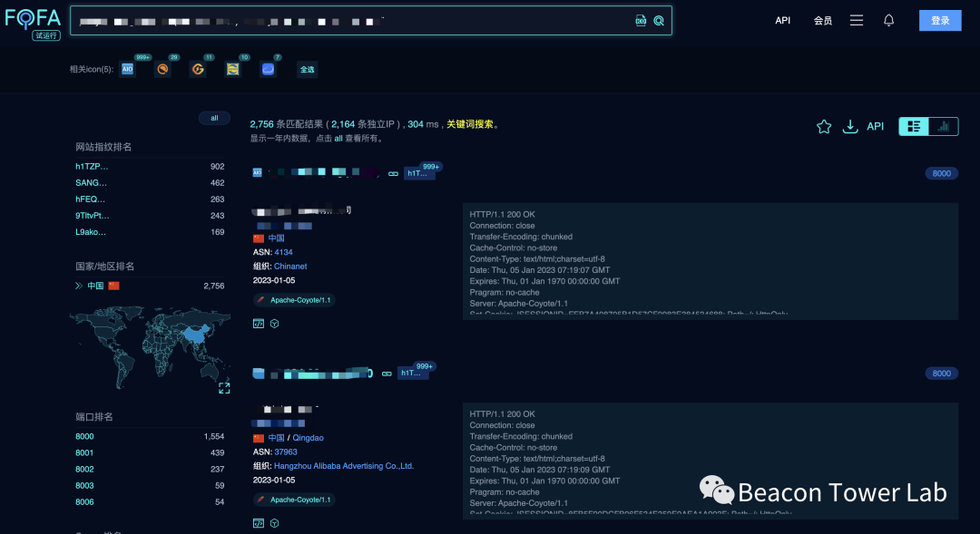Image resolution: width=980 pixels, height=534 pixels.
Task: Open the API menu in top navigation
Action: pyautogui.click(x=782, y=21)
